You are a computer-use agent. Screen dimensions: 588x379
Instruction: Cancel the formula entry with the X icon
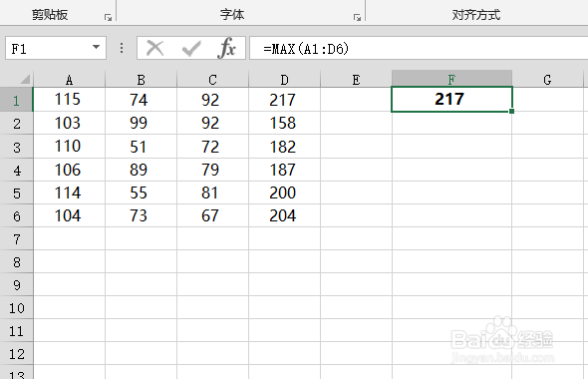(154, 48)
